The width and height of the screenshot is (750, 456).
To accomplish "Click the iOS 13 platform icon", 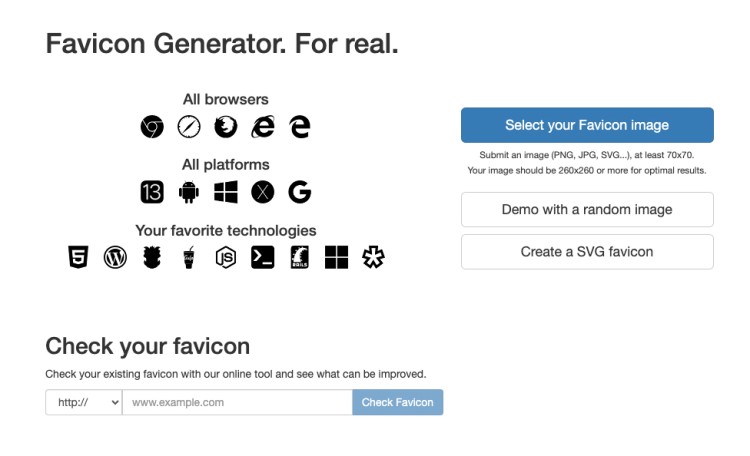I will click(152, 192).
